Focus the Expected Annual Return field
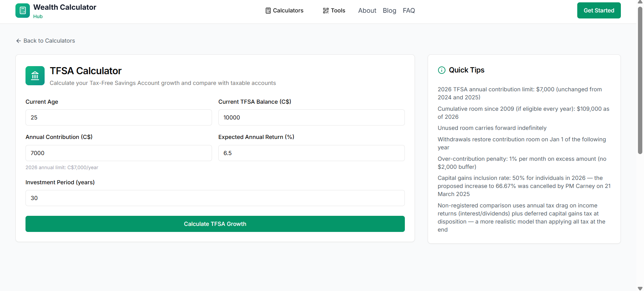 [x=311, y=153]
